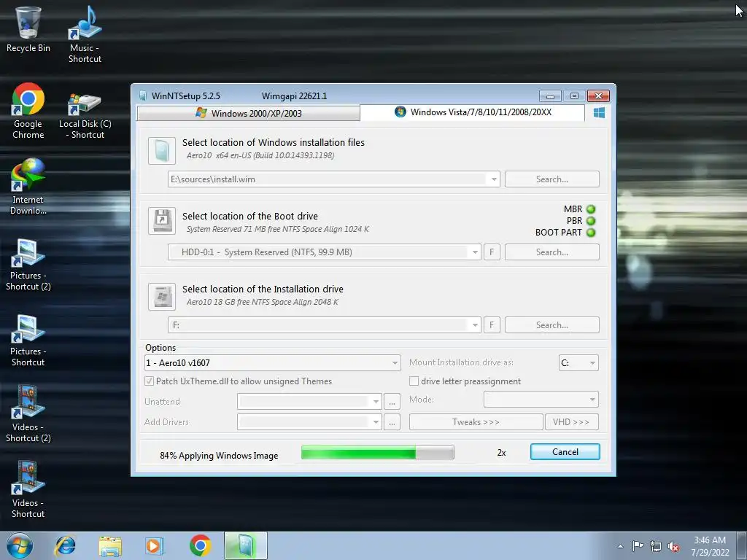The height and width of the screenshot is (560, 747).
Task: Open Local Disk (C) Shortcut icon
Action: click(85, 114)
